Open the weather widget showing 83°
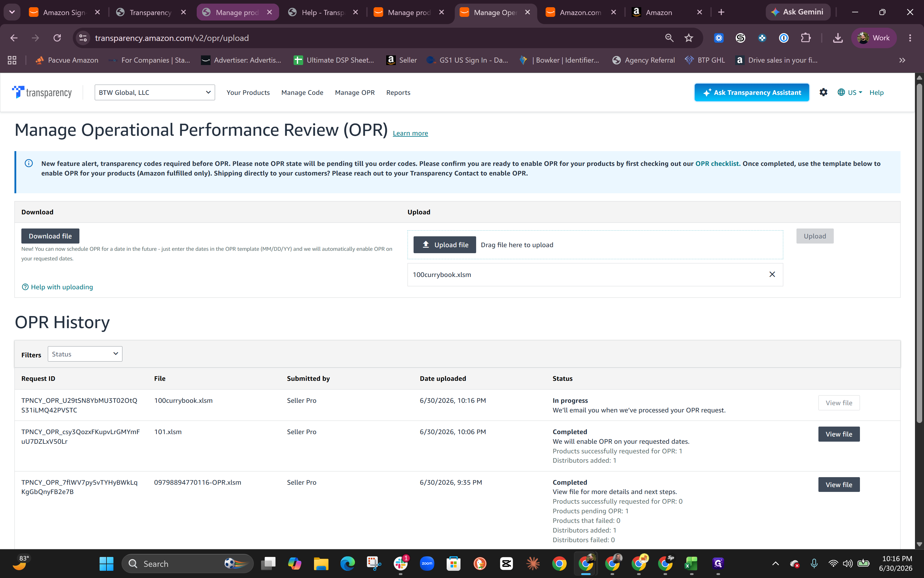This screenshot has width=924, height=578. pyautogui.click(x=21, y=564)
